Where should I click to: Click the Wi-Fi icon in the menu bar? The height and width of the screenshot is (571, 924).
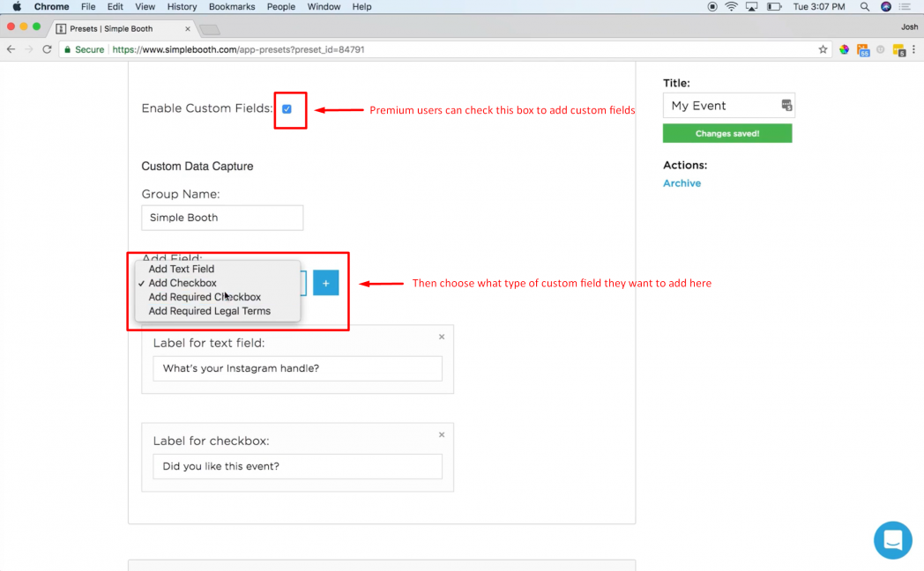pos(731,6)
